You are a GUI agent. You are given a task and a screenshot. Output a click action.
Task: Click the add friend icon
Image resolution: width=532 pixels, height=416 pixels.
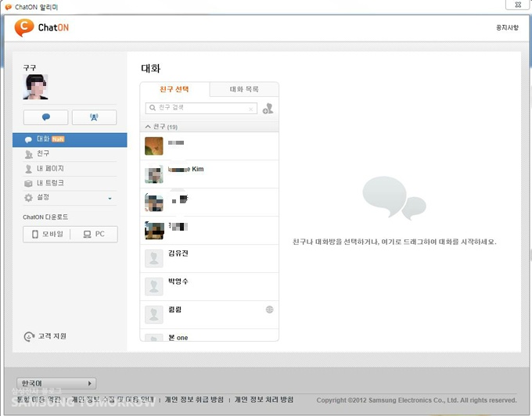[x=268, y=109]
